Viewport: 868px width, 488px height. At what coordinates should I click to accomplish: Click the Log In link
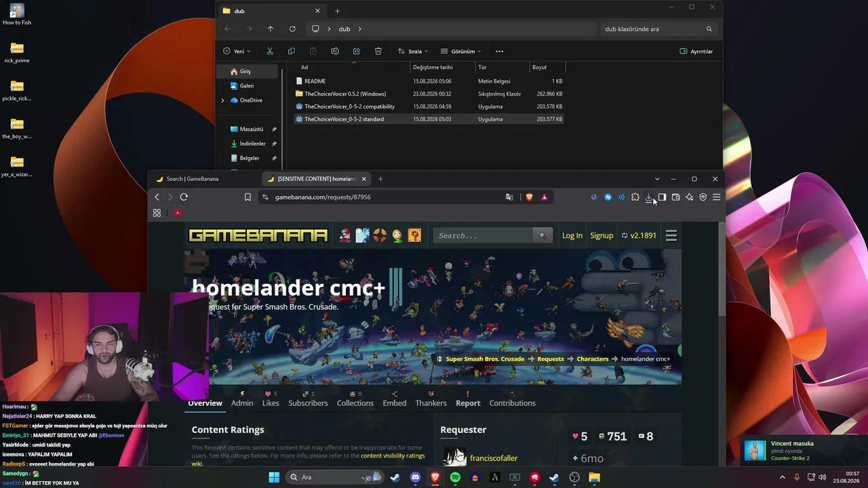click(x=572, y=236)
